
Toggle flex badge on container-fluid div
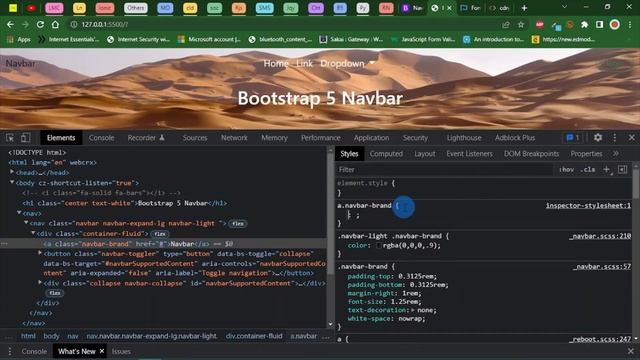click(x=160, y=234)
